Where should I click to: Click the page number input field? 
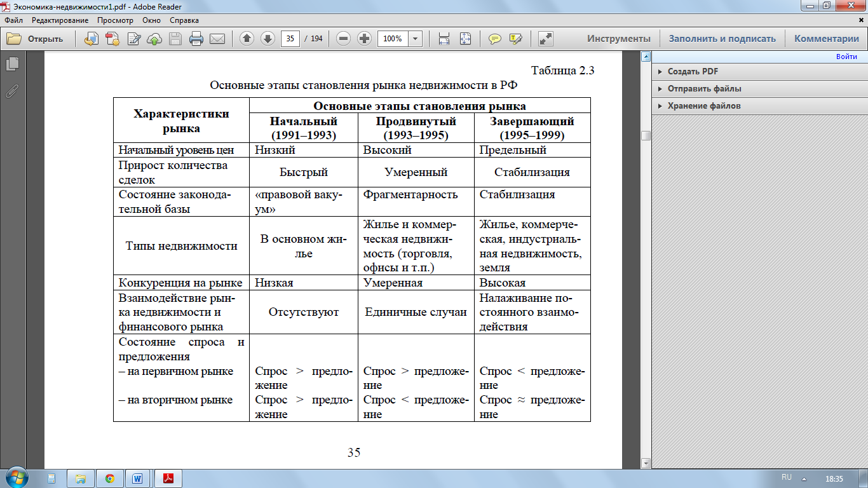[290, 39]
